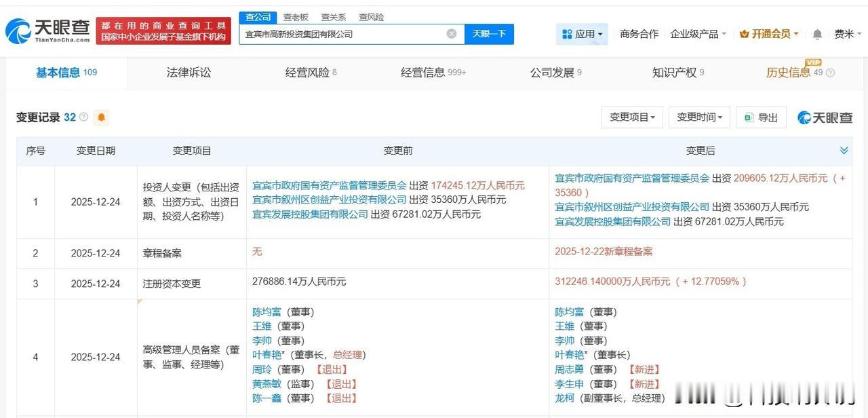Viewport: 868px width, 418px height.
Task: Clear the search box using the x icon
Action: (x=450, y=33)
